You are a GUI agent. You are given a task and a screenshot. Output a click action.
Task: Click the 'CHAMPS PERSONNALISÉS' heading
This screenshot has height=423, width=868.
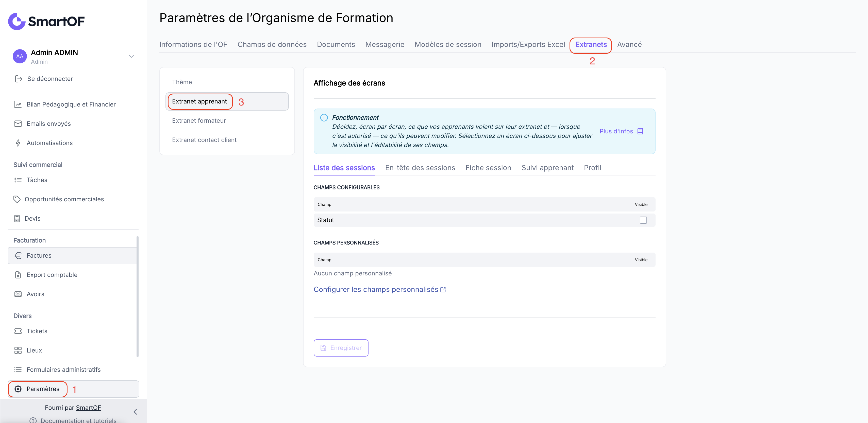click(x=346, y=243)
